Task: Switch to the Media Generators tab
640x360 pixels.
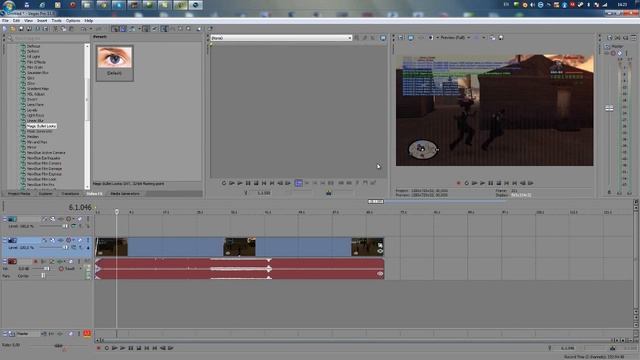Action: tap(125, 193)
